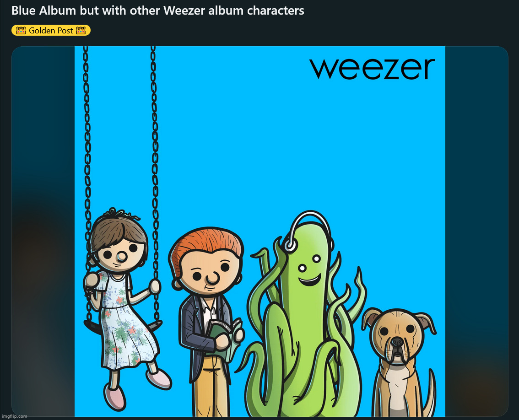Click the imgflip.com watermark
Viewport: 519px width, 420px height.
click(14, 416)
